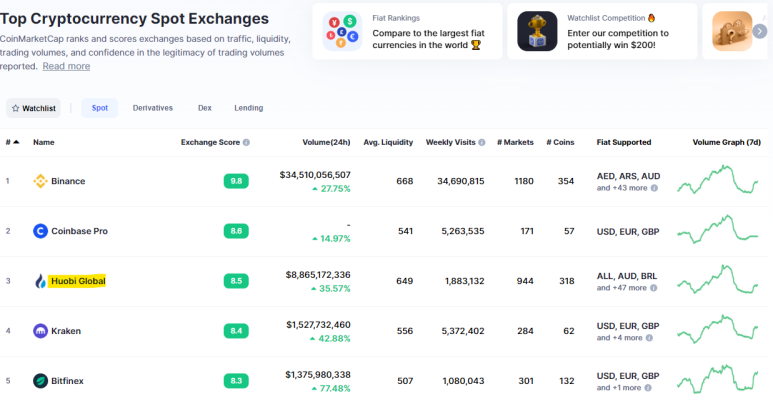Click the Fiat Supported column header
The image size is (773, 404).
pos(624,142)
